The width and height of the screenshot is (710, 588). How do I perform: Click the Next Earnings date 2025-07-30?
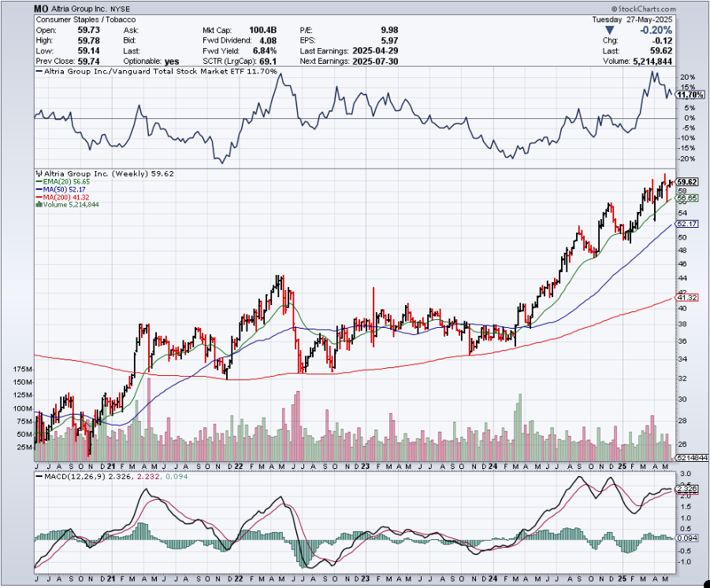(375, 61)
